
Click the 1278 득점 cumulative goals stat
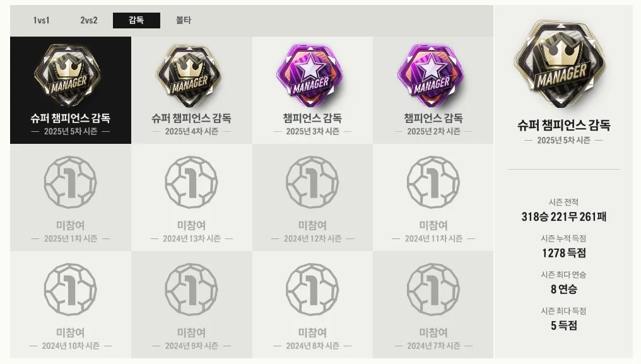click(564, 253)
